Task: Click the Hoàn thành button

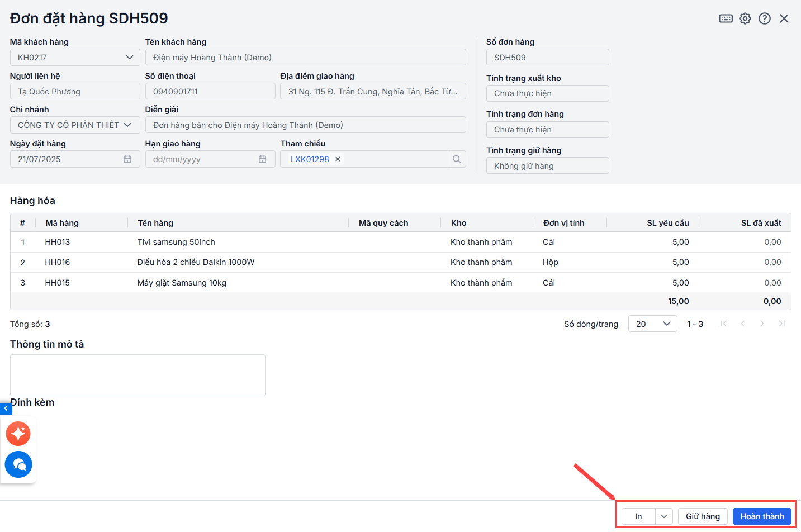Action: tap(762, 516)
